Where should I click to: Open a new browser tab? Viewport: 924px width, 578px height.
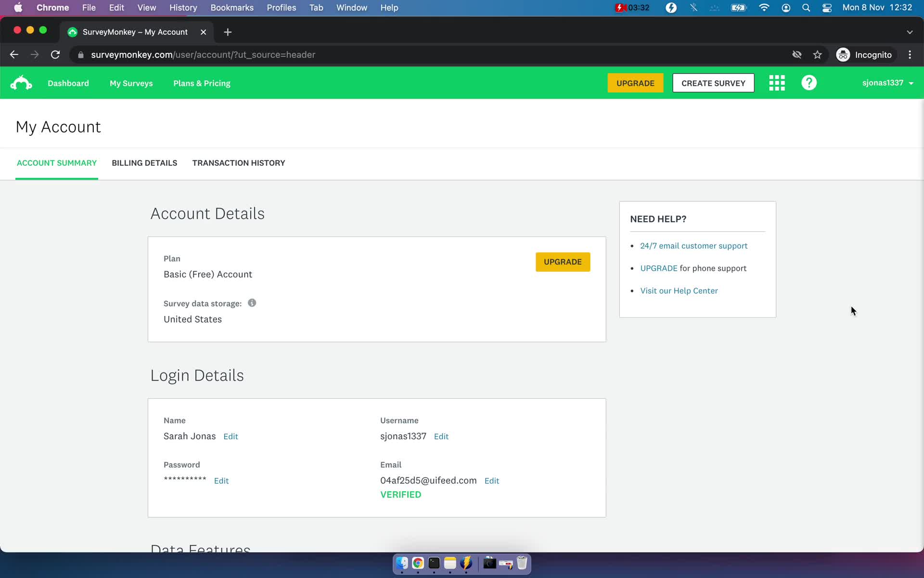pos(228,32)
